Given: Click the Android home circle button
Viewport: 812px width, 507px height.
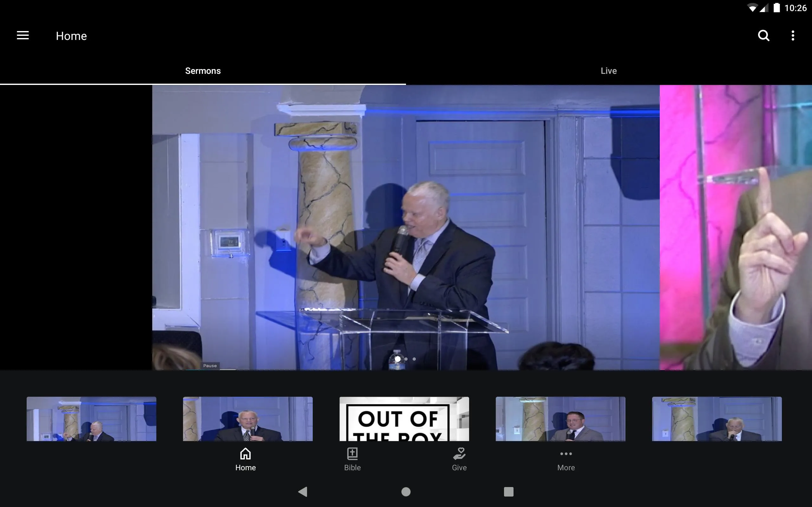Looking at the screenshot, I should (406, 491).
